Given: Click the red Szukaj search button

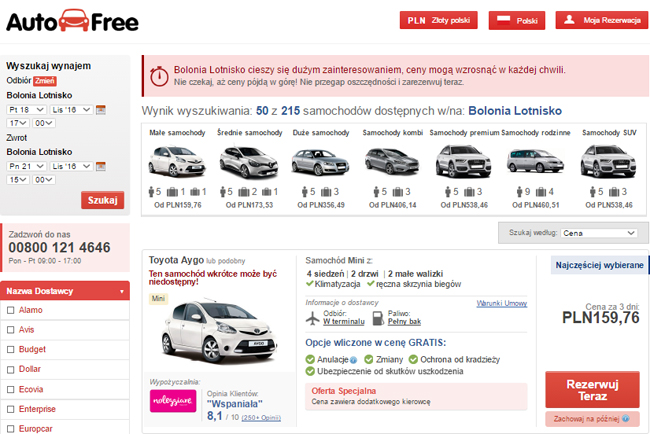Looking at the screenshot, I should (x=102, y=200).
